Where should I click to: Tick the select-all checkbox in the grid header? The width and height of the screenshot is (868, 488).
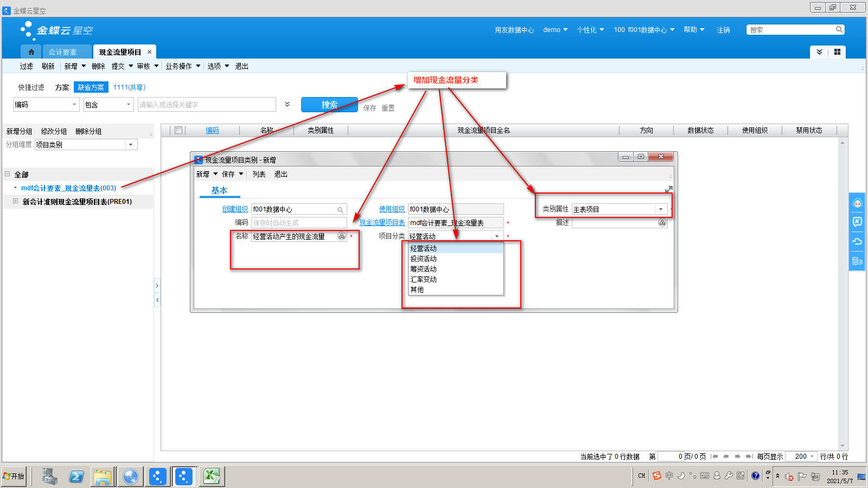[x=178, y=130]
